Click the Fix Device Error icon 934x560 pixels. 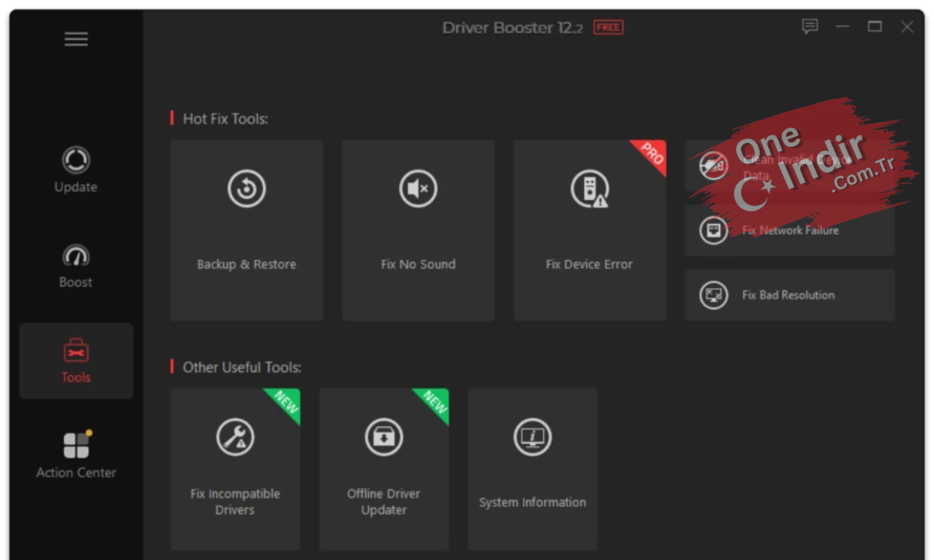click(x=589, y=188)
